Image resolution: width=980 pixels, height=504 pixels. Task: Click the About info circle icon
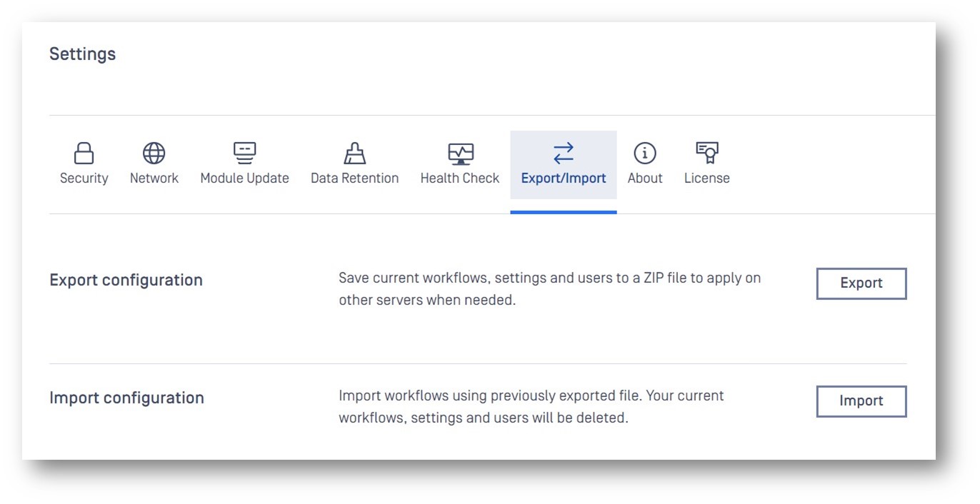pyautogui.click(x=645, y=153)
